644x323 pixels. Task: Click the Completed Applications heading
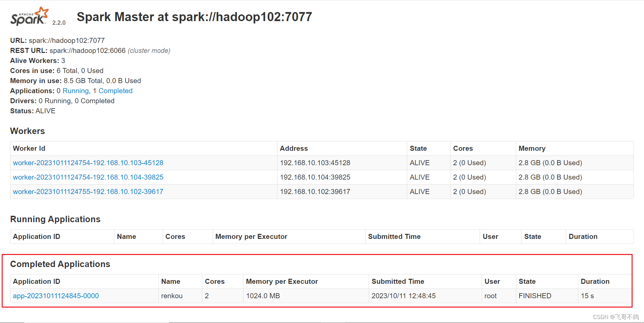(60, 264)
